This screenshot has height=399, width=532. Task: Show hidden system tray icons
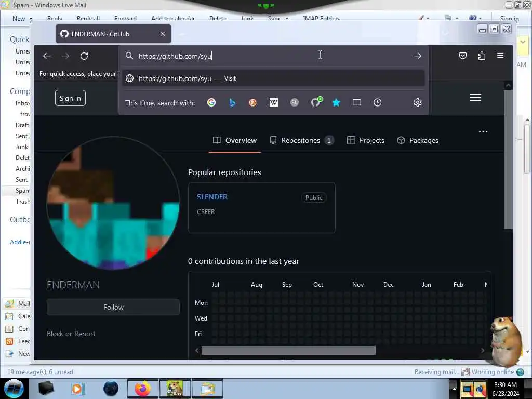pos(454,389)
